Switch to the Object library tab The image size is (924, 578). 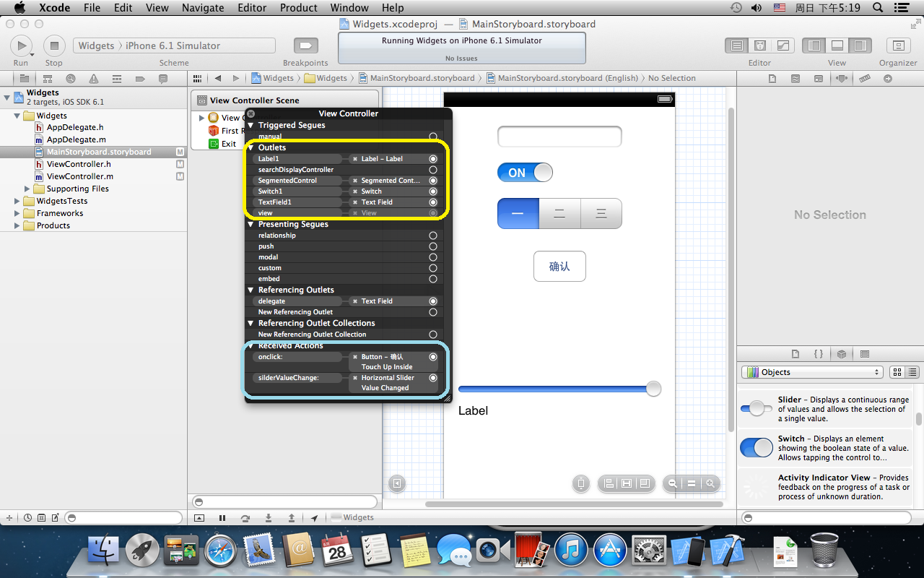(842, 354)
